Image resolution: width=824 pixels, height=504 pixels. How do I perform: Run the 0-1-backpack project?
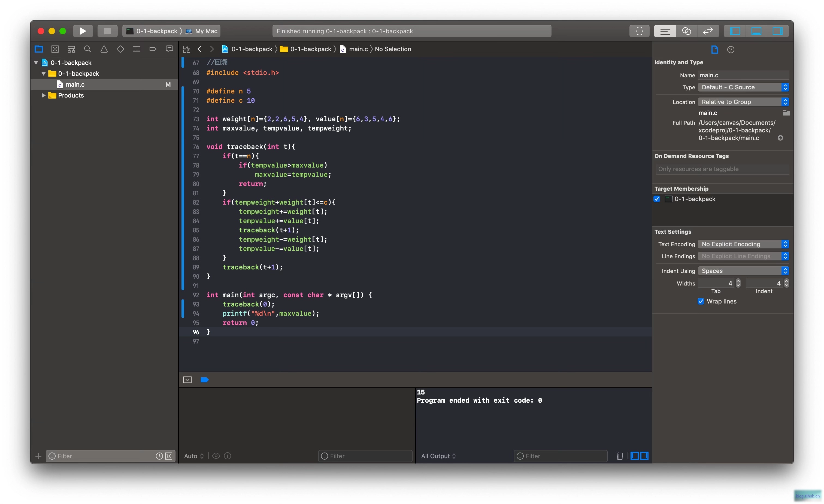[83, 31]
